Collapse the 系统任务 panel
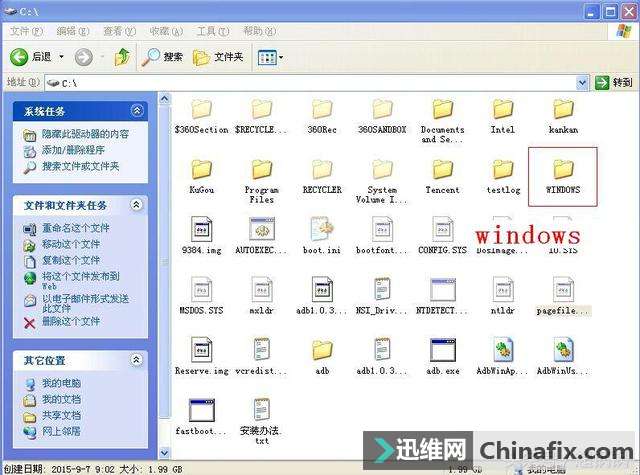640x475 pixels. point(137,111)
